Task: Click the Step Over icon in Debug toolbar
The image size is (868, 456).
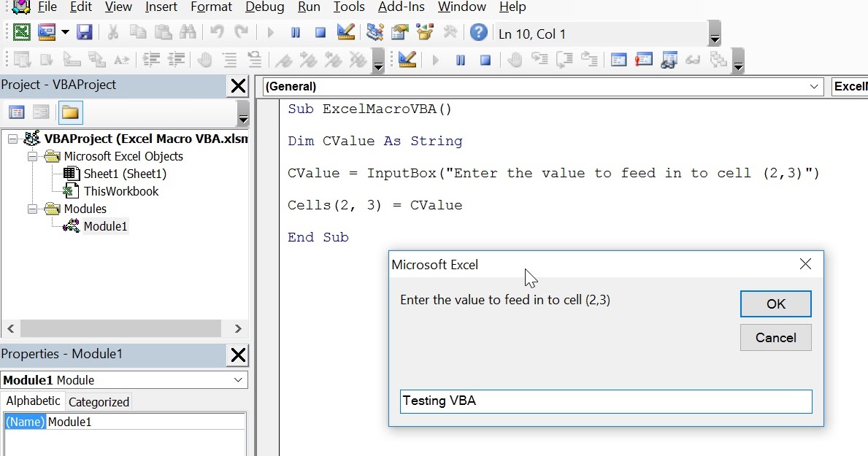Action: point(564,59)
